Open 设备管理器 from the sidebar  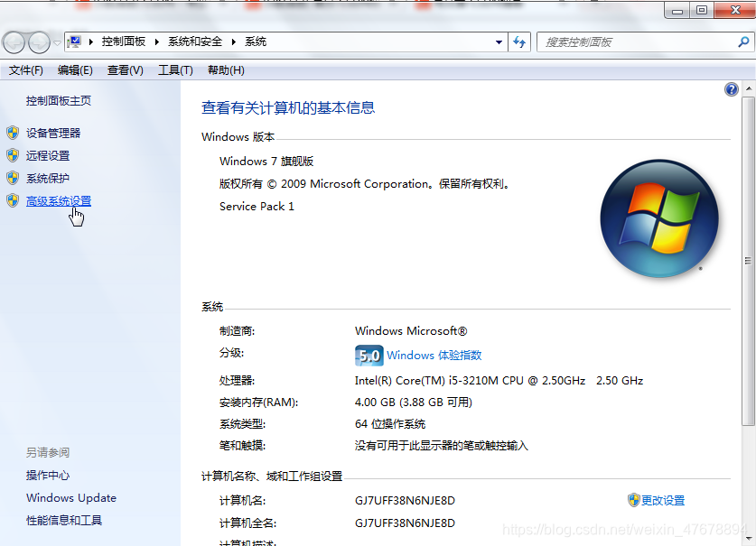[53, 133]
